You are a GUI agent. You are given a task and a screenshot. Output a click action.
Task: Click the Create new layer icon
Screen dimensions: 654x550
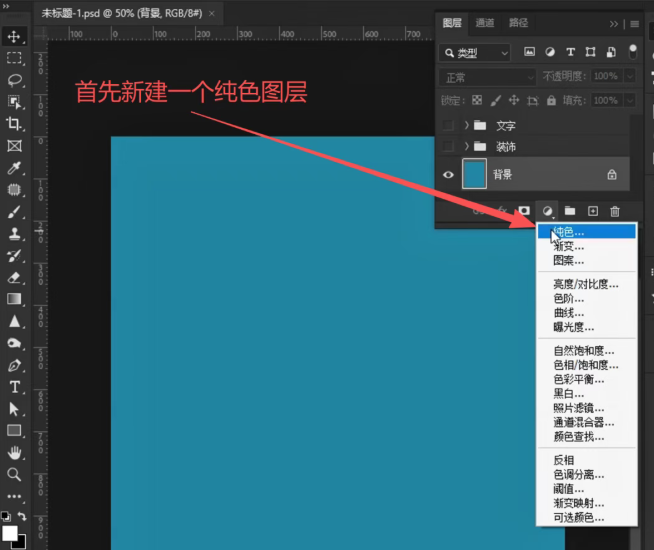click(x=593, y=211)
